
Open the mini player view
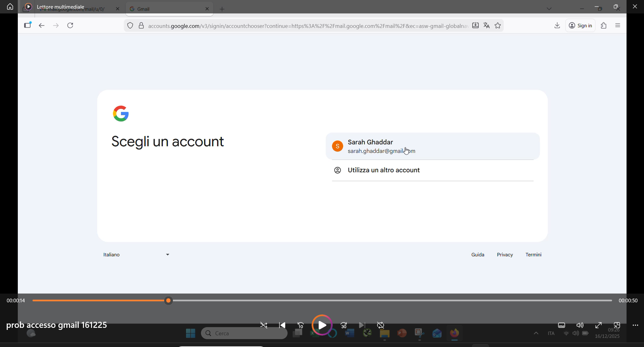click(x=617, y=325)
